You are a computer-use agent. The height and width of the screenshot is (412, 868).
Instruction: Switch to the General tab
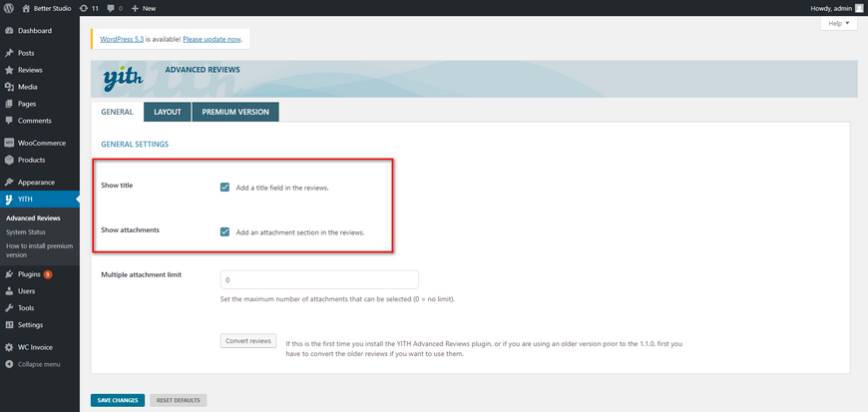117,112
